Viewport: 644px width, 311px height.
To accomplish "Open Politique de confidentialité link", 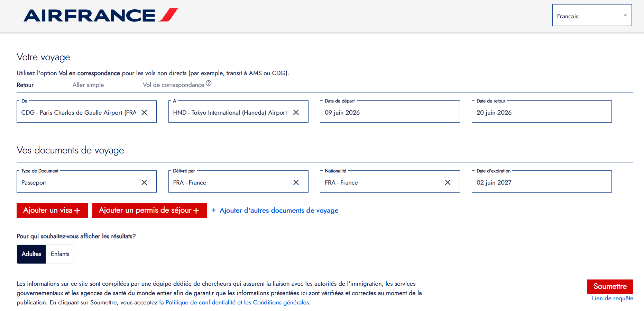I will coord(201,302).
